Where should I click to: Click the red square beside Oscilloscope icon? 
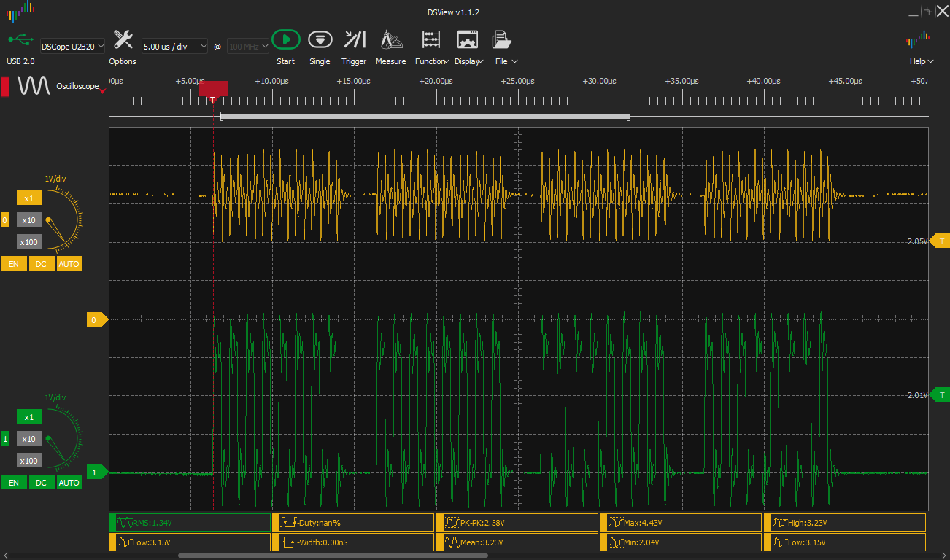click(x=5, y=86)
